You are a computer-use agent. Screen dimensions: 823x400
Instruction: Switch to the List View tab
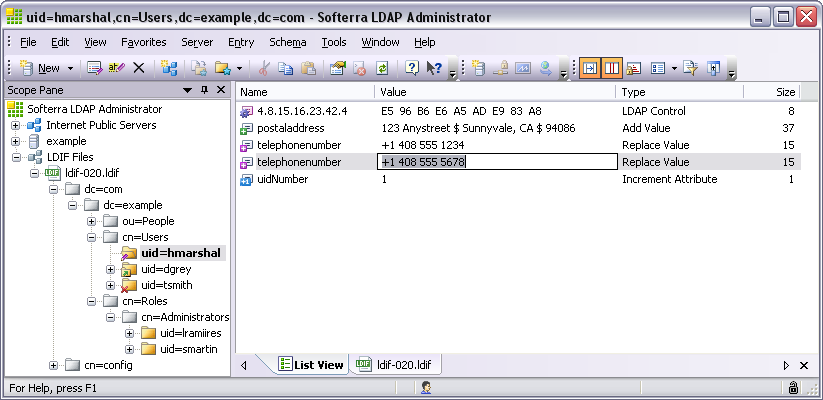click(x=311, y=365)
